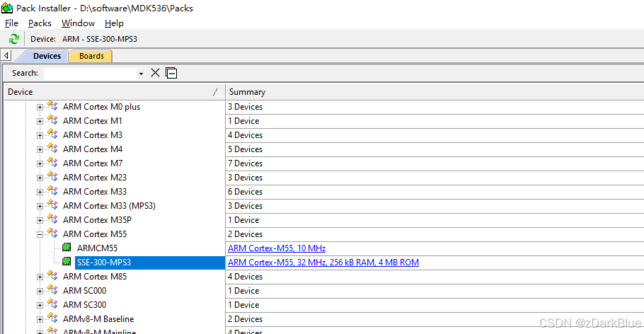Image resolution: width=644 pixels, height=334 pixels.
Task: Click the collapse all tree icon
Action: pyautogui.click(x=171, y=73)
